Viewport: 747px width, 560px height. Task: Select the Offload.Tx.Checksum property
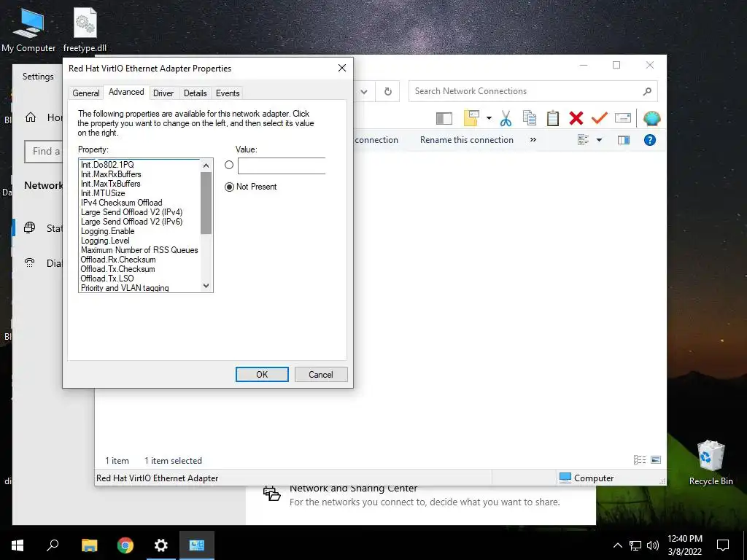[x=117, y=269]
